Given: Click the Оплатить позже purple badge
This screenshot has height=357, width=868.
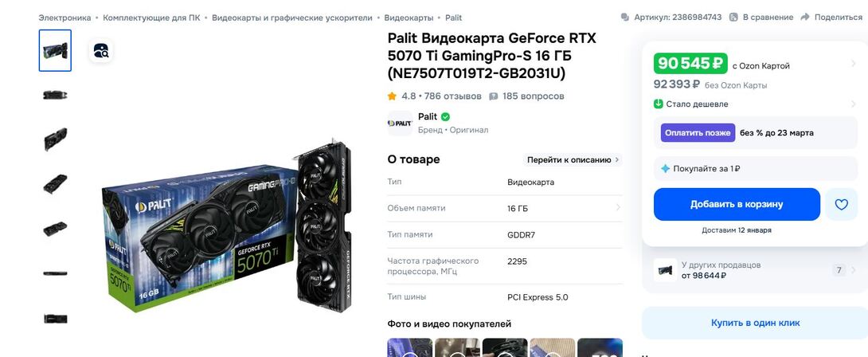Looking at the screenshot, I should pyautogui.click(x=698, y=132).
